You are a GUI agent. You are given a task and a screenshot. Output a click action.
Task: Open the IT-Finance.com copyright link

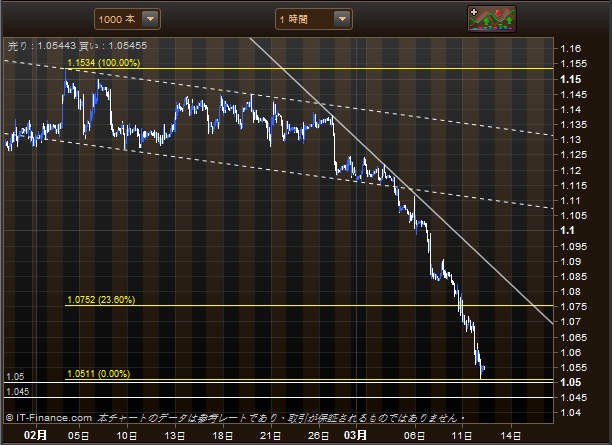click(49, 418)
